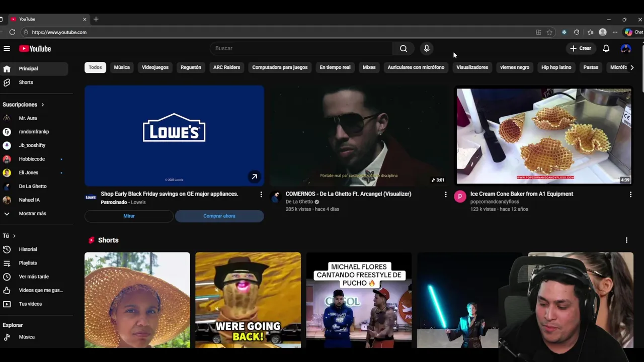Image resolution: width=644 pixels, height=362 pixels.
Task: Open a new browser tab
Action: 96,19
